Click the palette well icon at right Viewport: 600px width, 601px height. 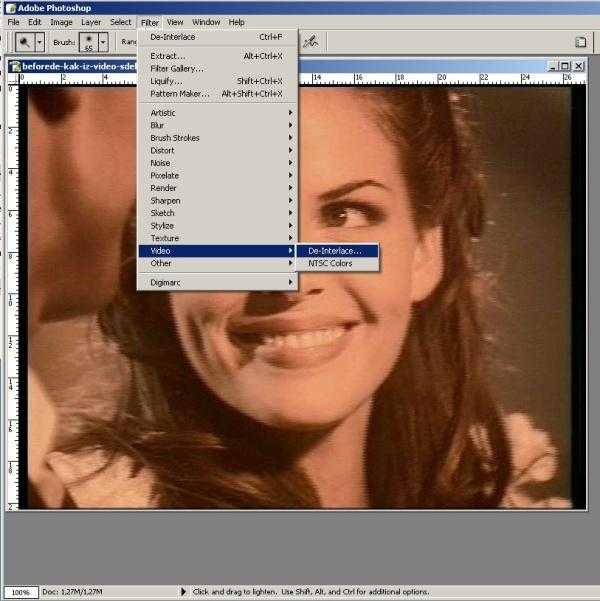pos(581,42)
